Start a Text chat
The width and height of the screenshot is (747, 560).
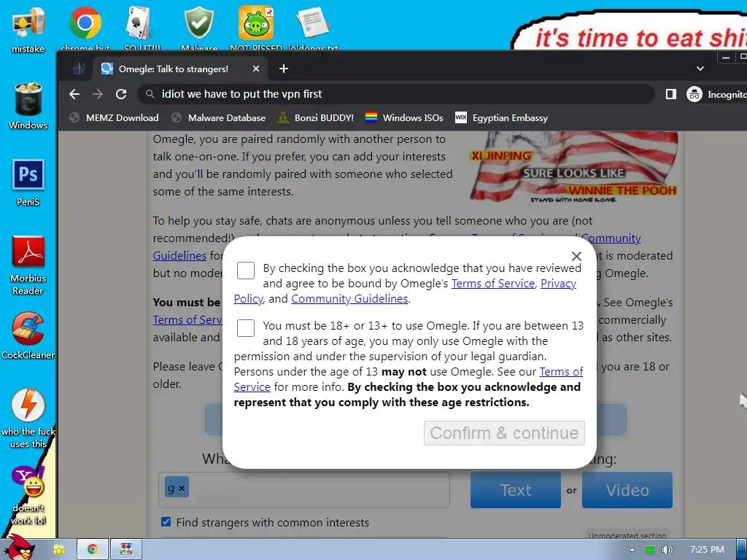click(x=516, y=490)
